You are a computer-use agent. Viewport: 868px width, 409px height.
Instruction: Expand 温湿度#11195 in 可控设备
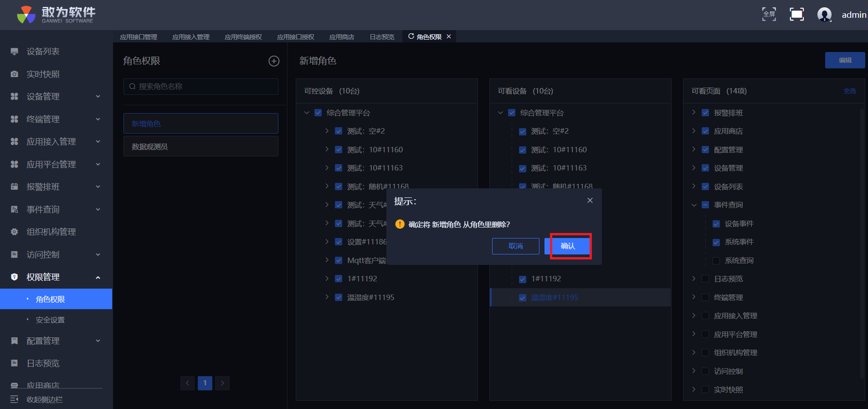[x=327, y=297]
